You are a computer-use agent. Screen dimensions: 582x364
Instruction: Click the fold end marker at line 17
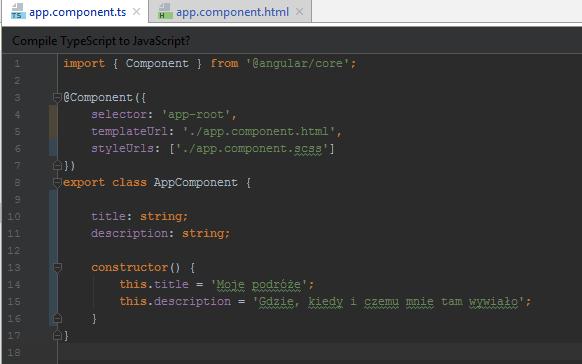[57, 335]
